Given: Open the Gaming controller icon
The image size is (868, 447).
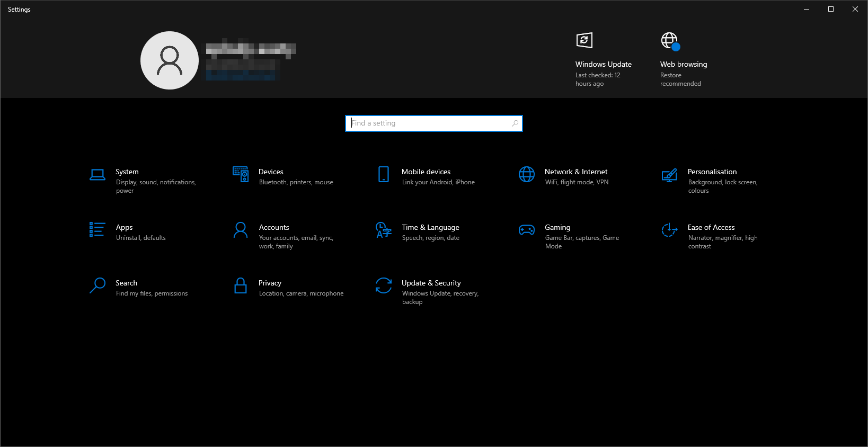Looking at the screenshot, I should (527, 230).
